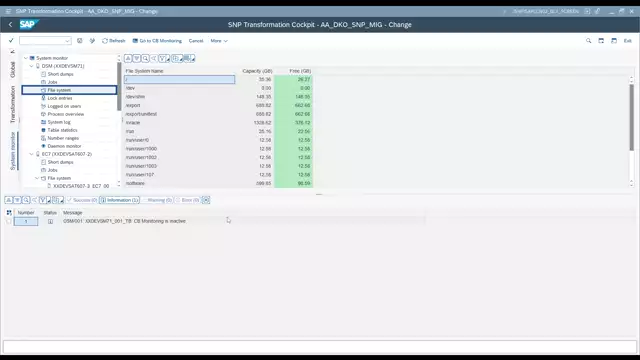Toggle the Error (0) message filter
Image resolution: width=640 pixels, height=360 pixels.
187,200
